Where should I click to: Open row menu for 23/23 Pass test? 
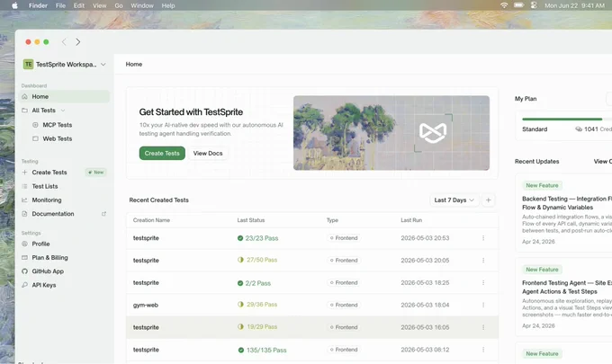[483, 238]
